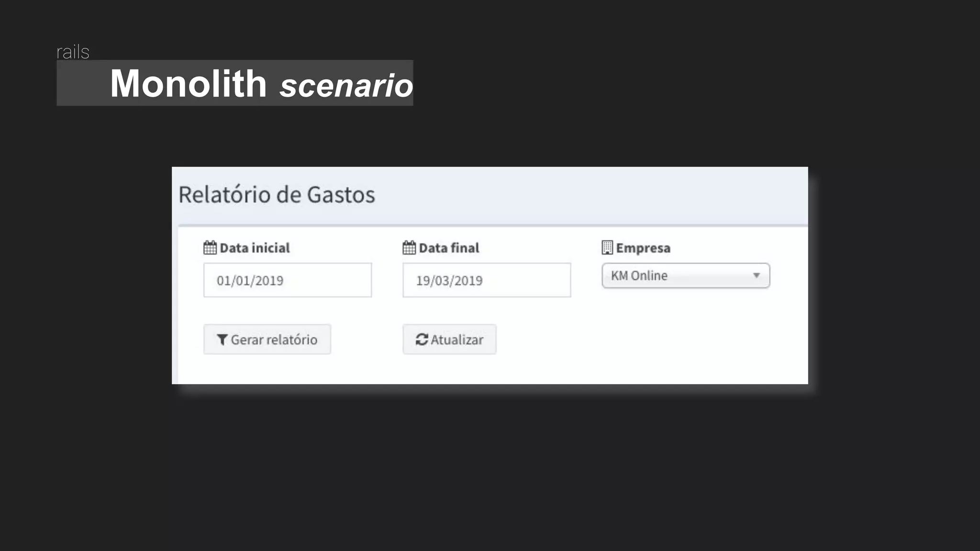980x551 pixels.
Task: Click the 19/03/2019 date value
Action: (x=449, y=281)
